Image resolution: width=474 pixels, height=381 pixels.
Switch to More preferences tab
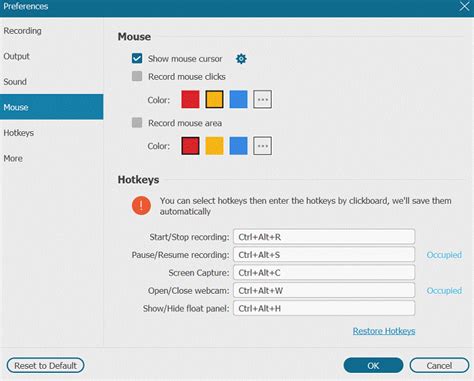pos(52,158)
